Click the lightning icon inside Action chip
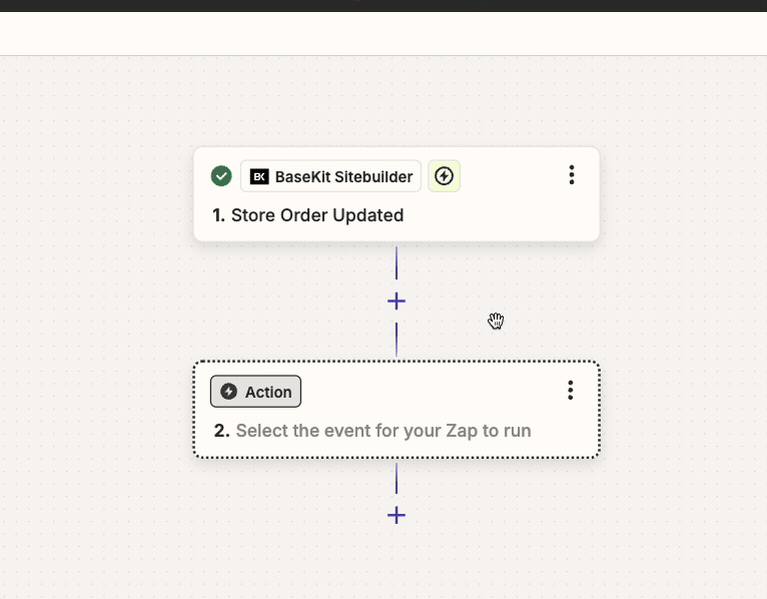 (x=228, y=391)
